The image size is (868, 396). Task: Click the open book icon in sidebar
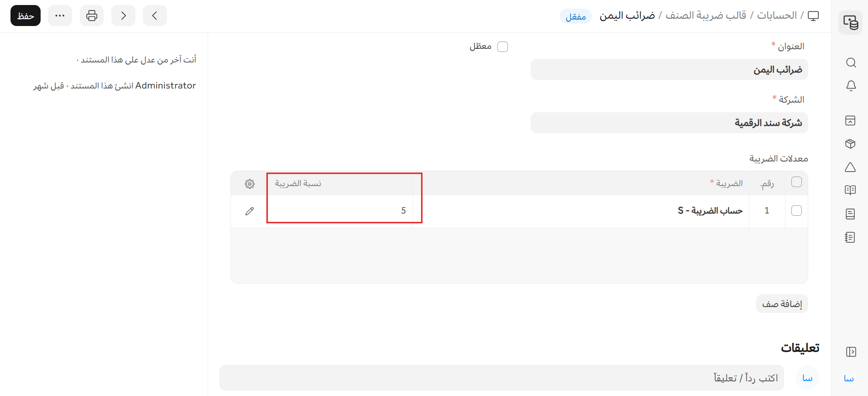click(x=850, y=190)
